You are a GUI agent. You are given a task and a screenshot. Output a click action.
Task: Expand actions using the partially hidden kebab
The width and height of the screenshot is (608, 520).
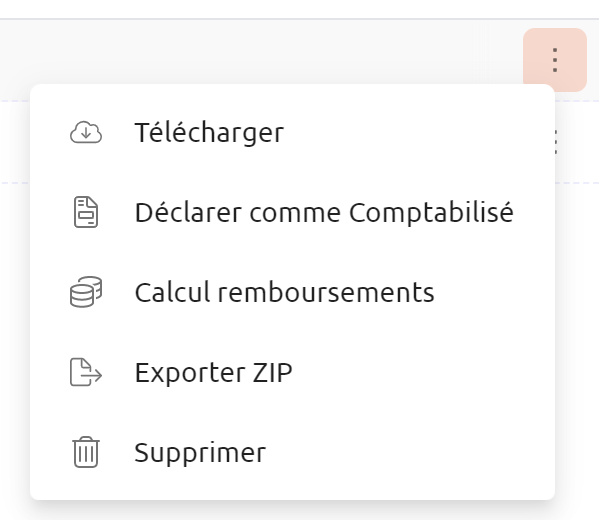(556, 142)
